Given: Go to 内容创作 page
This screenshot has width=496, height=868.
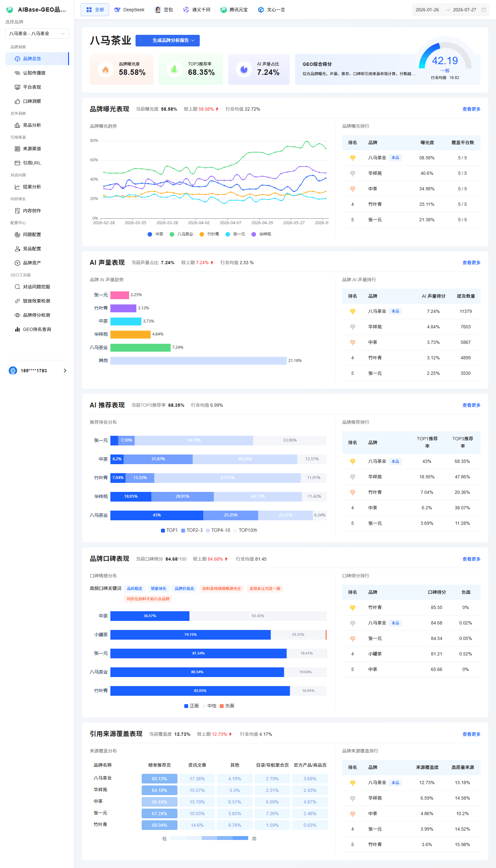Looking at the screenshot, I should tap(37, 211).
